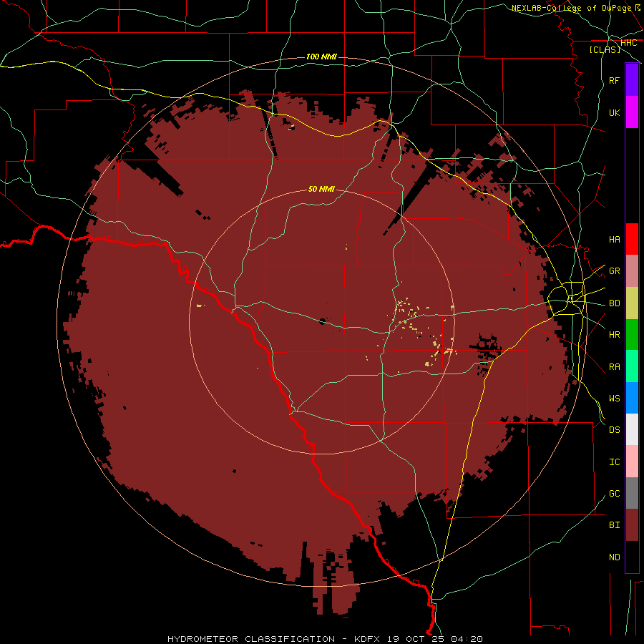Image resolution: width=644 pixels, height=644 pixels.
Task: Click the "GC" legend label
Action: click(614, 493)
